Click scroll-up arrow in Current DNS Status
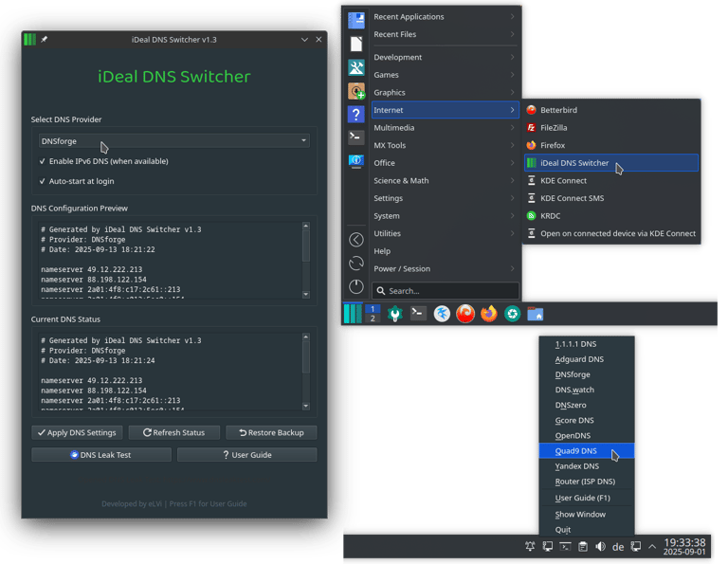The height and width of the screenshot is (564, 728). point(305,337)
